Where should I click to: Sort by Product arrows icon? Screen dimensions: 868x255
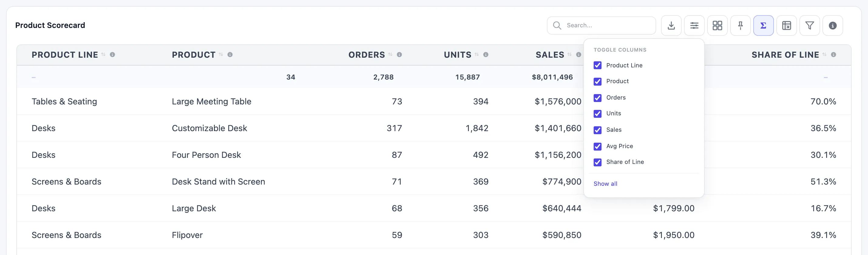tap(221, 55)
